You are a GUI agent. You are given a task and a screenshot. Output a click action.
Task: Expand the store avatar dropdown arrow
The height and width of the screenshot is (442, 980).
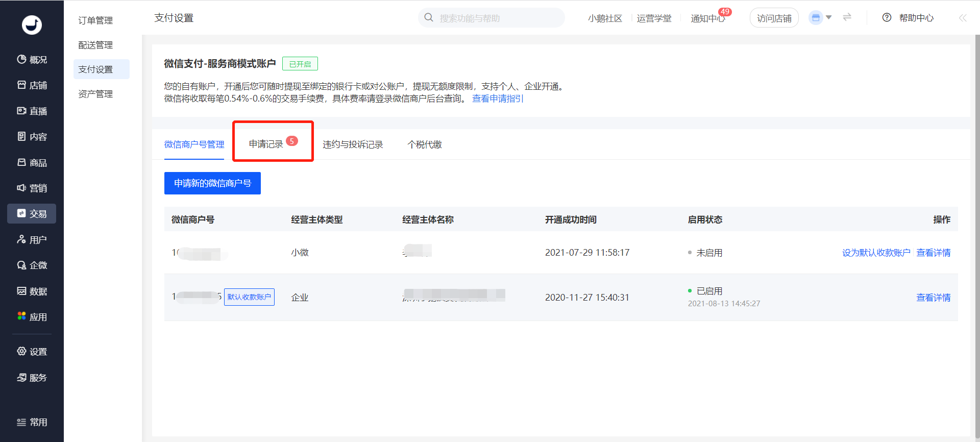(828, 17)
